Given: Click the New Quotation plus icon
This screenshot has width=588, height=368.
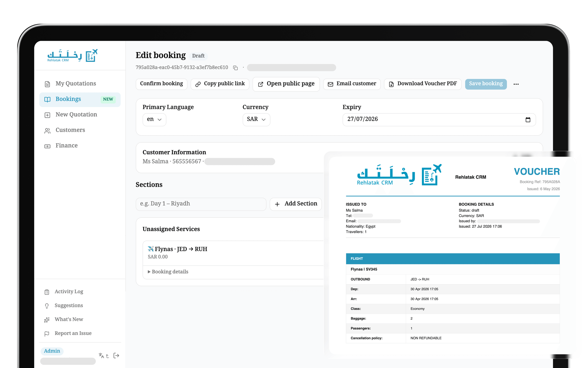Looking at the screenshot, I should click(47, 115).
